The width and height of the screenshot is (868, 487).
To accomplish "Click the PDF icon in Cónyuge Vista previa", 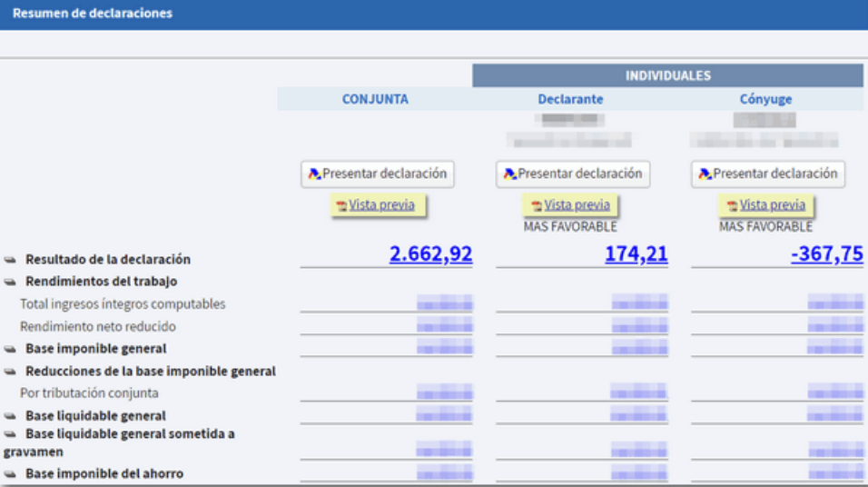I will (732, 206).
